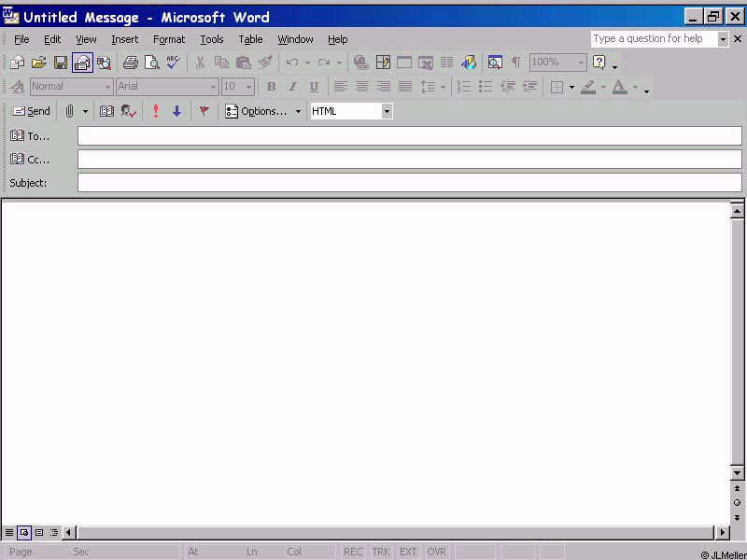Expand the Borders dropdown arrow
Screen dimensions: 747x560
pos(571,87)
